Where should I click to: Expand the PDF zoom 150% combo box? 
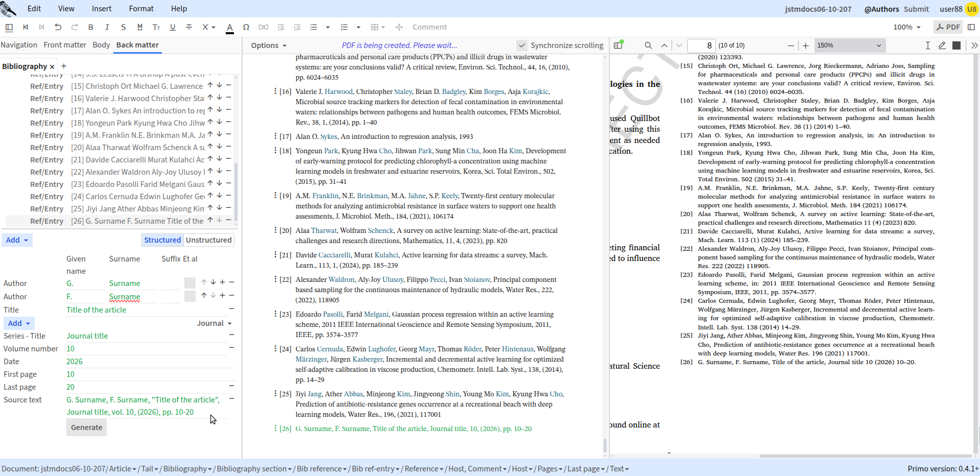849,45
